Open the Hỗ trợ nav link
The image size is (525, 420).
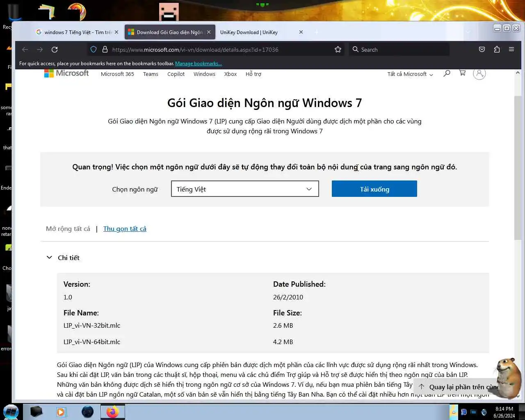pos(253,74)
